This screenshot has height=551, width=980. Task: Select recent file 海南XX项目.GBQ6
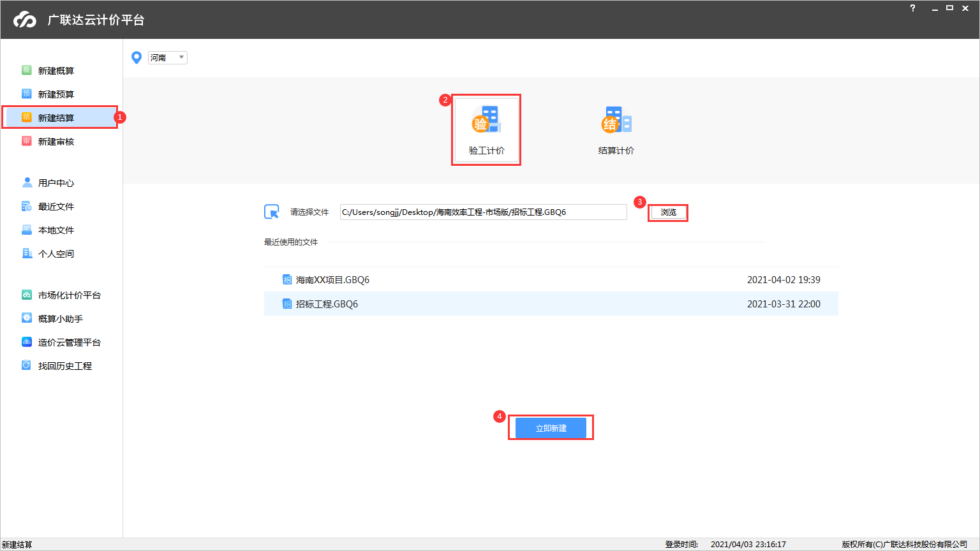pyautogui.click(x=551, y=280)
